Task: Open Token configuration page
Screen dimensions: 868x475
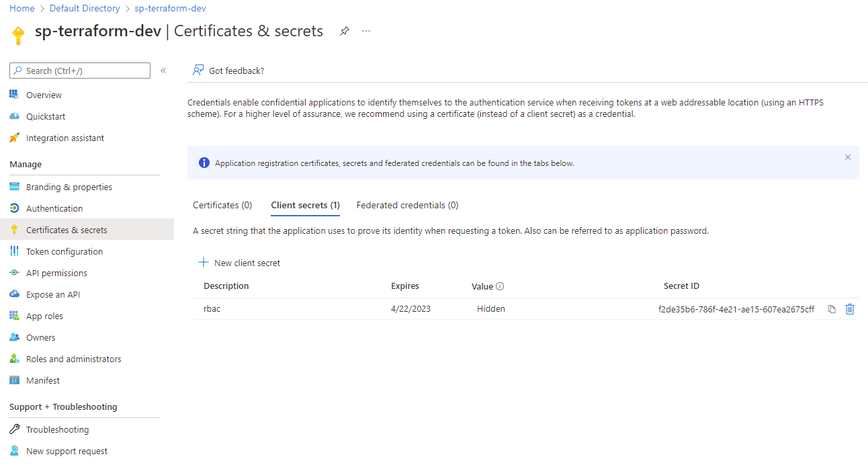Action: [64, 251]
